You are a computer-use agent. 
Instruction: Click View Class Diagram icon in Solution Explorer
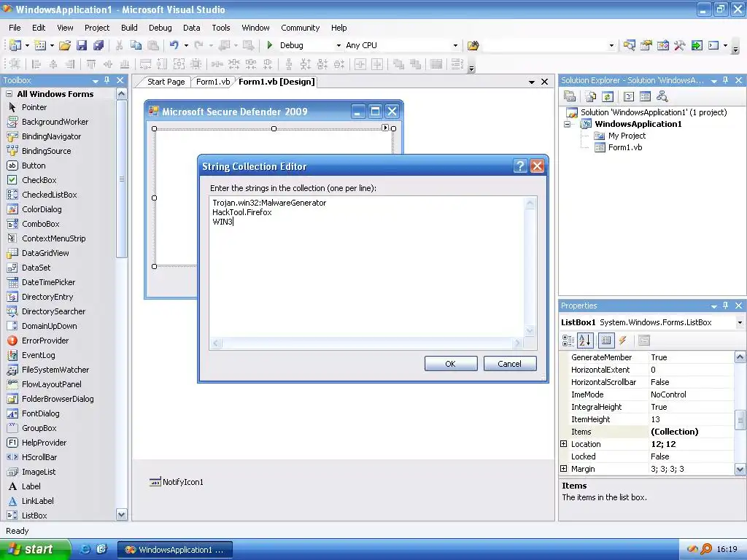[662, 97]
